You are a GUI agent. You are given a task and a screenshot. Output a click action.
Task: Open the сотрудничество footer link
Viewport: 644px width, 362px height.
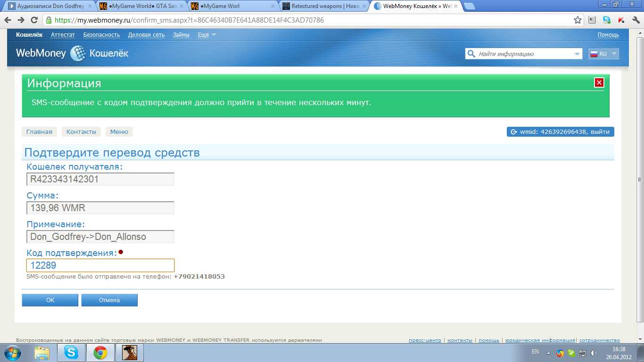[x=600, y=340]
